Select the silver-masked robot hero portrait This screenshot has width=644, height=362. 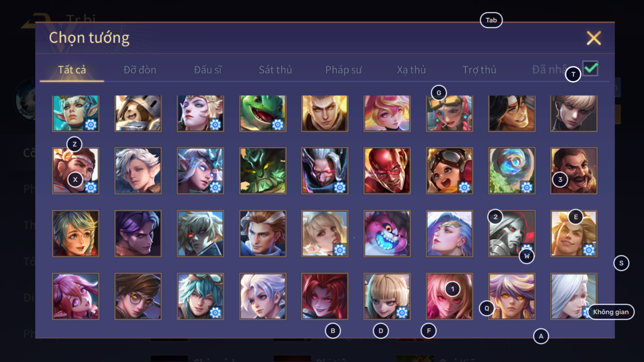pyautogui.click(x=512, y=233)
